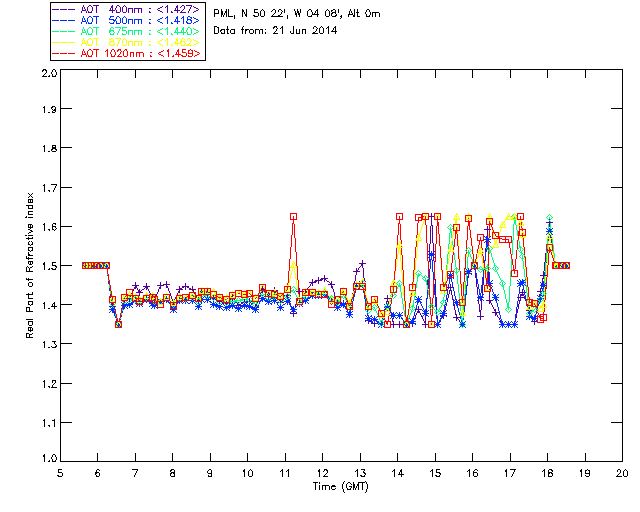The height and width of the screenshot is (512, 640).
Task: Click the x-axis tick label 8
Action: click(x=173, y=473)
